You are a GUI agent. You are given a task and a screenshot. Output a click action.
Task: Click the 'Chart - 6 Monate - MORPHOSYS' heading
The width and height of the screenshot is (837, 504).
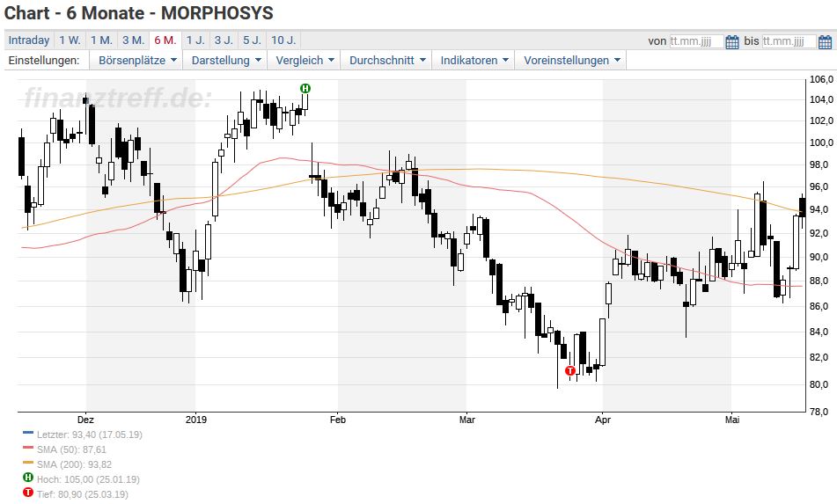click(139, 13)
